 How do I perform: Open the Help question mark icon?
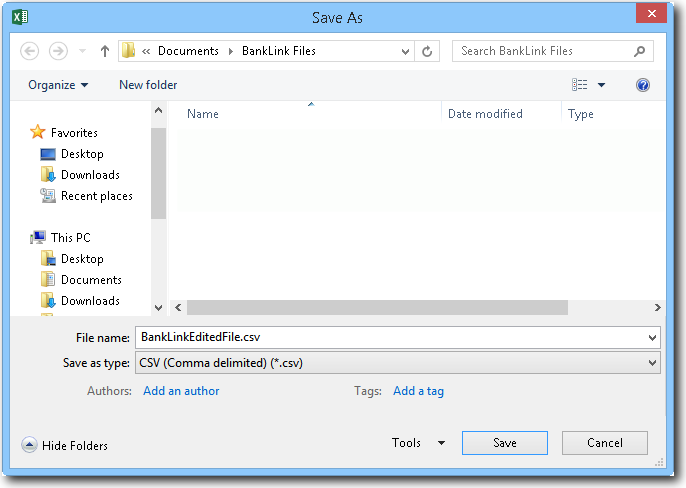(x=643, y=85)
